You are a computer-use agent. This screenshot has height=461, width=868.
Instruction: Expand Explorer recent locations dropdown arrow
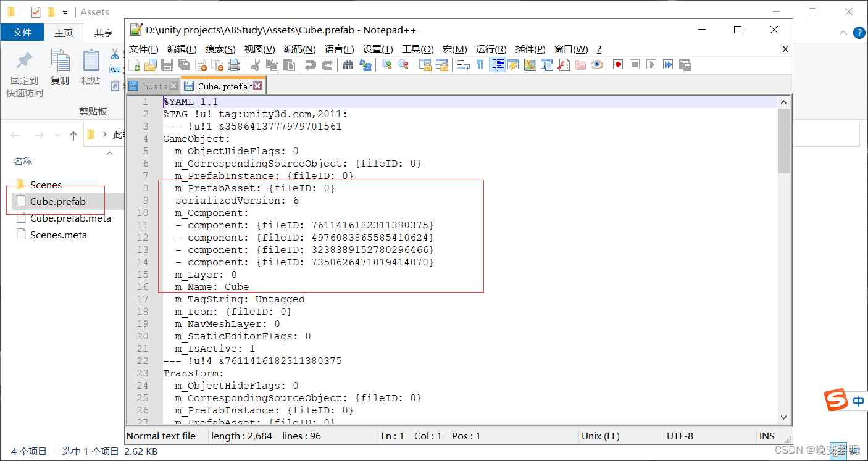point(57,135)
